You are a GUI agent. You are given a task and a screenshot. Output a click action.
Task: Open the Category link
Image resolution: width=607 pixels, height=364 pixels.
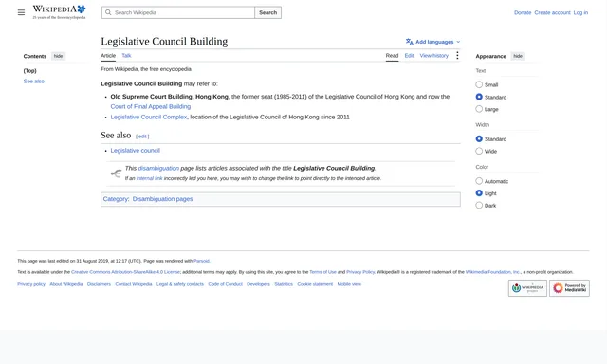[x=116, y=199]
